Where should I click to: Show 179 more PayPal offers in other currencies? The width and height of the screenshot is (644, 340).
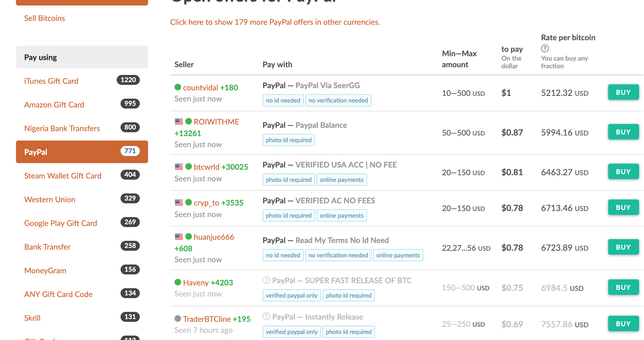275,22
